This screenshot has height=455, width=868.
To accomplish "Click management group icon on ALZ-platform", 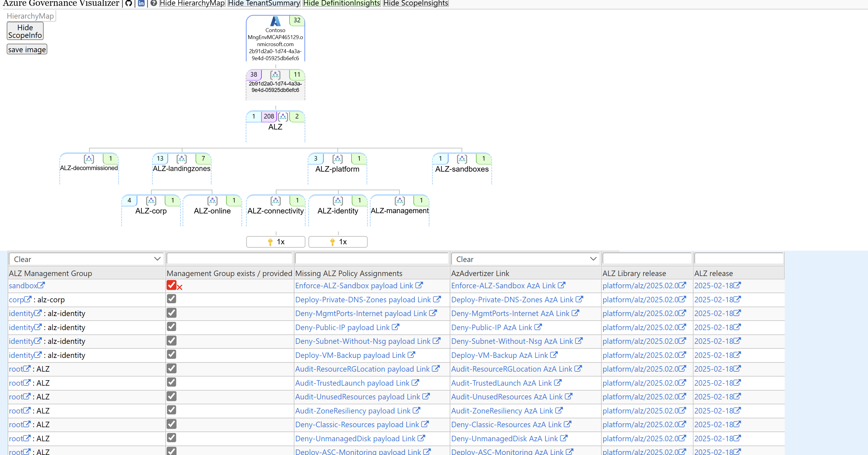I will tap(338, 159).
